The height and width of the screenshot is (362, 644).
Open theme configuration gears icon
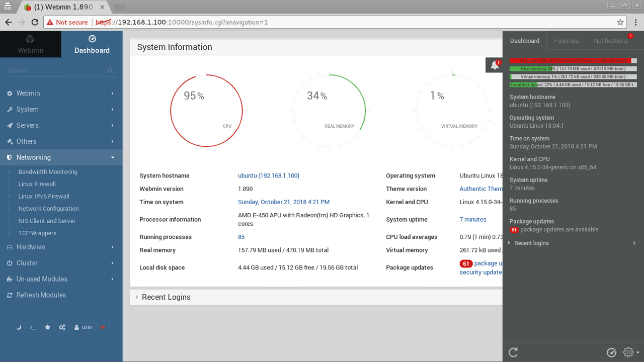point(62,327)
